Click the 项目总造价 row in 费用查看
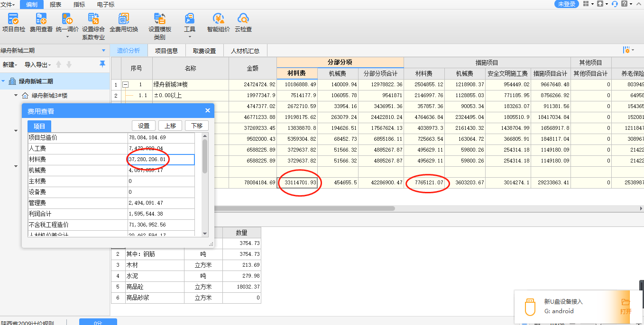This screenshot has height=325, width=644. (x=111, y=138)
